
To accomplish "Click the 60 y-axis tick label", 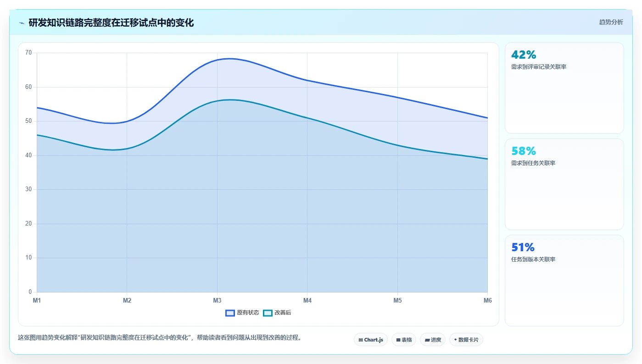I will pos(28,87).
